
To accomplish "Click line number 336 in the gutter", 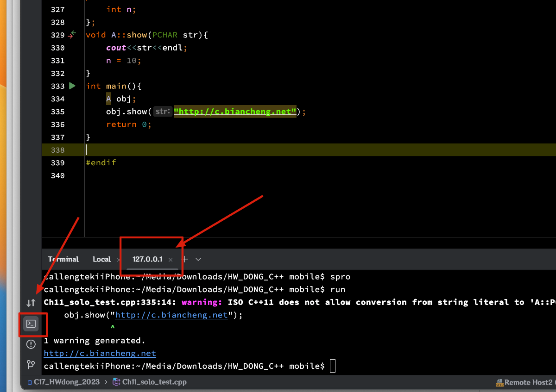I will pyautogui.click(x=57, y=124).
